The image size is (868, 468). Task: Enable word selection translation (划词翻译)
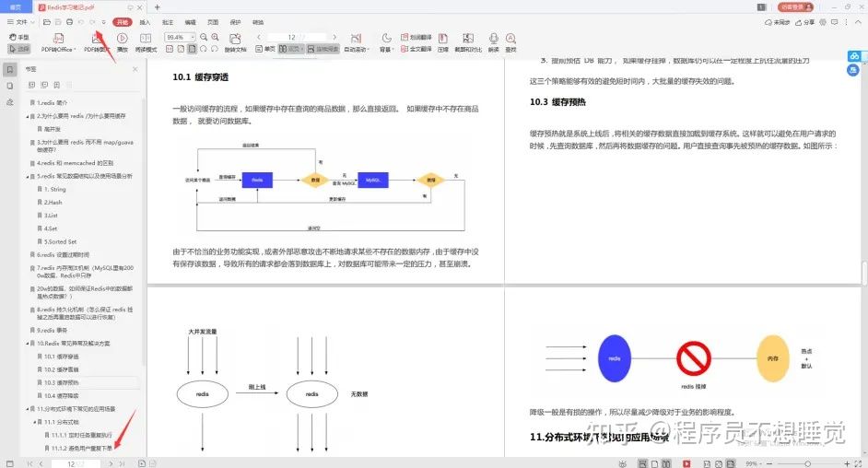pos(416,37)
